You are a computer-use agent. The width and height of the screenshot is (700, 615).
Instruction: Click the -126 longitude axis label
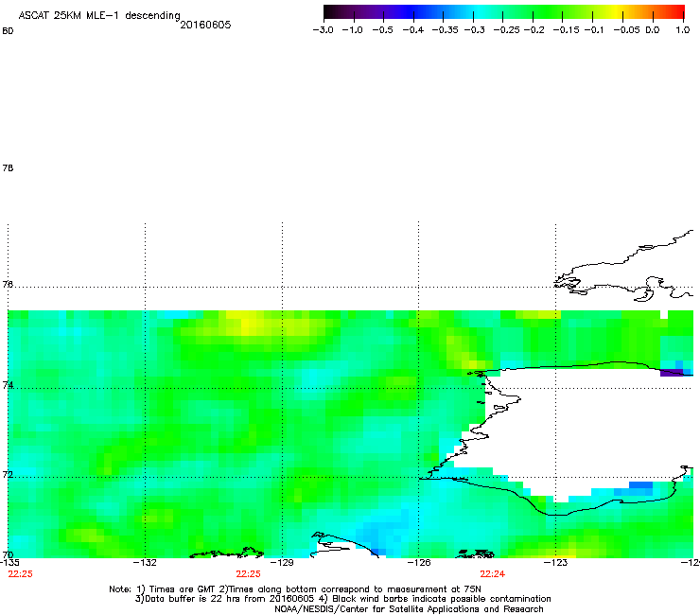pos(419,563)
